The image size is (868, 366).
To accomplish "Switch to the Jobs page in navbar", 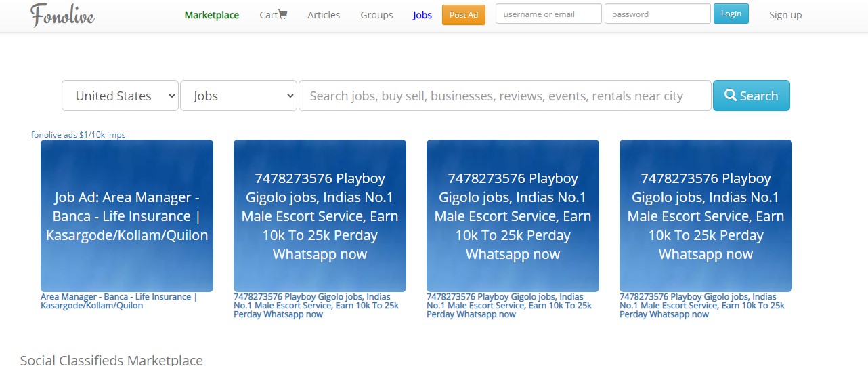I will click(x=422, y=15).
